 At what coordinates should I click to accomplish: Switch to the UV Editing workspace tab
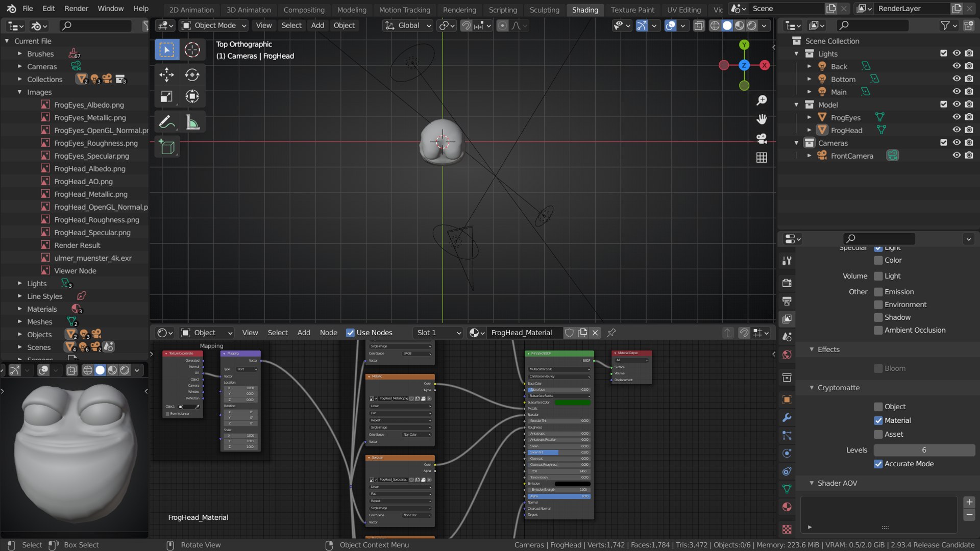click(683, 10)
